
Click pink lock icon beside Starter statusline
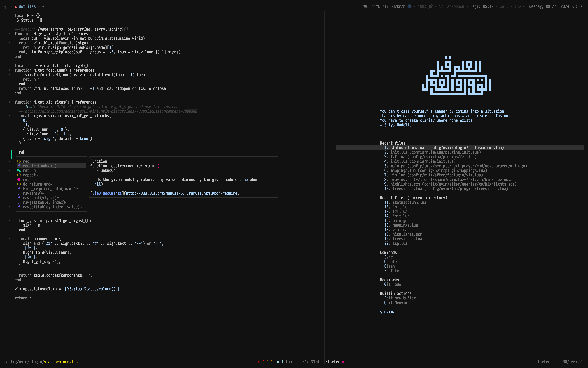pos(343,362)
